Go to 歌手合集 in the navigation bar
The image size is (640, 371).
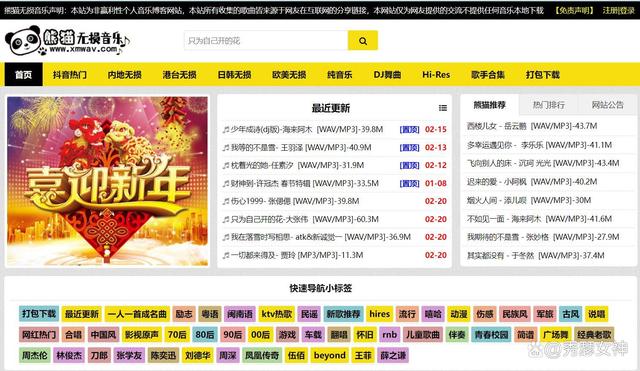tap(488, 75)
